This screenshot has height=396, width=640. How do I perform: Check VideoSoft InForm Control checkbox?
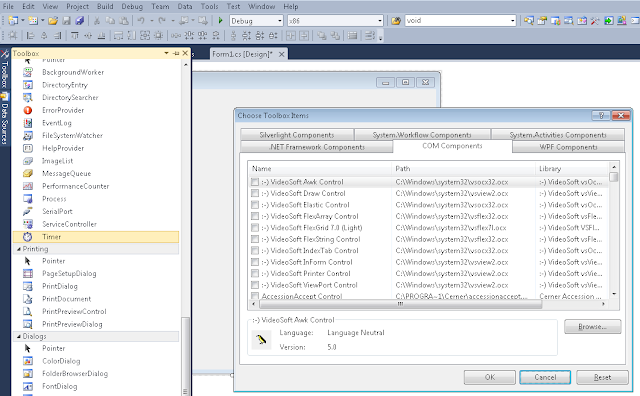255,262
